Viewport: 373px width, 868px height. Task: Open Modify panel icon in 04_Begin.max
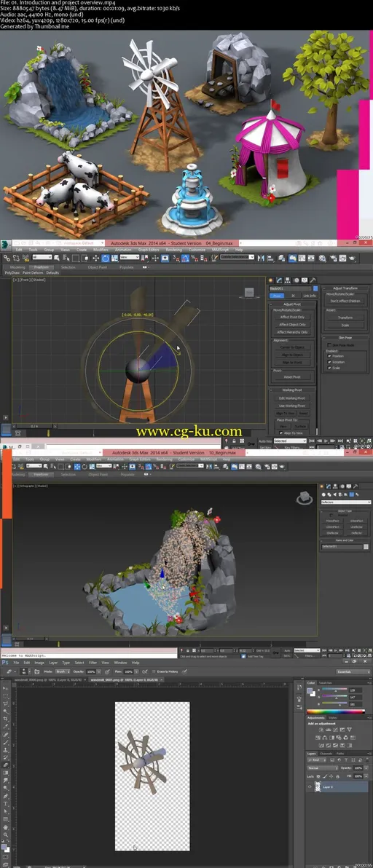tap(280, 280)
